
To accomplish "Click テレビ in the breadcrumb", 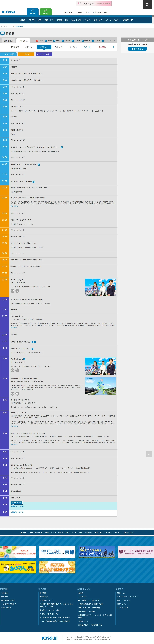I will (x=10, y=26).
